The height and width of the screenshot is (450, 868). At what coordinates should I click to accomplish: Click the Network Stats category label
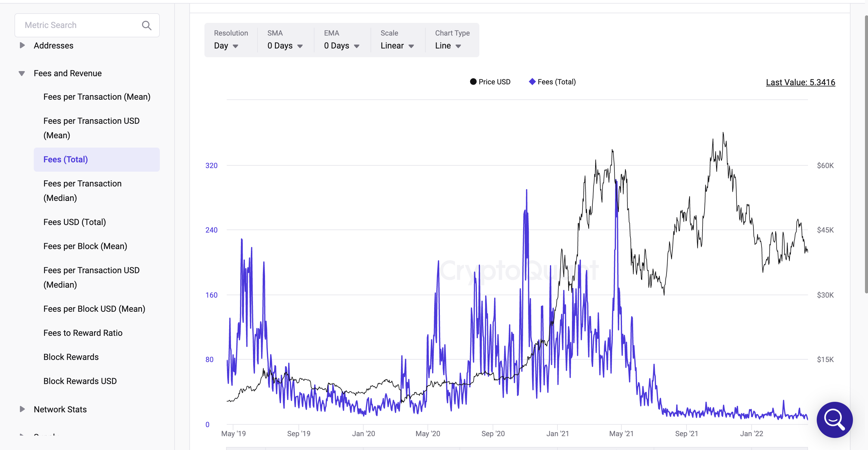[60, 409]
